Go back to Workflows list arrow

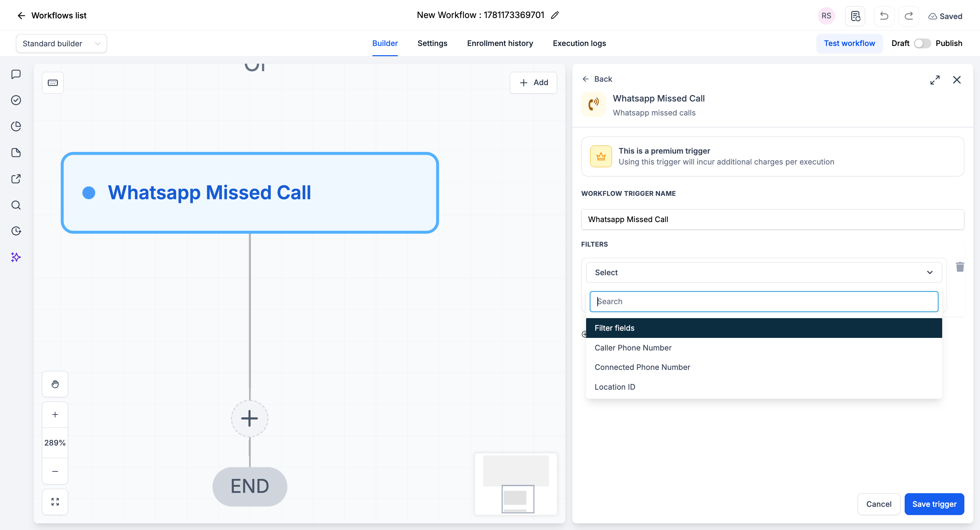pyautogui.click(x=21, y=16)
